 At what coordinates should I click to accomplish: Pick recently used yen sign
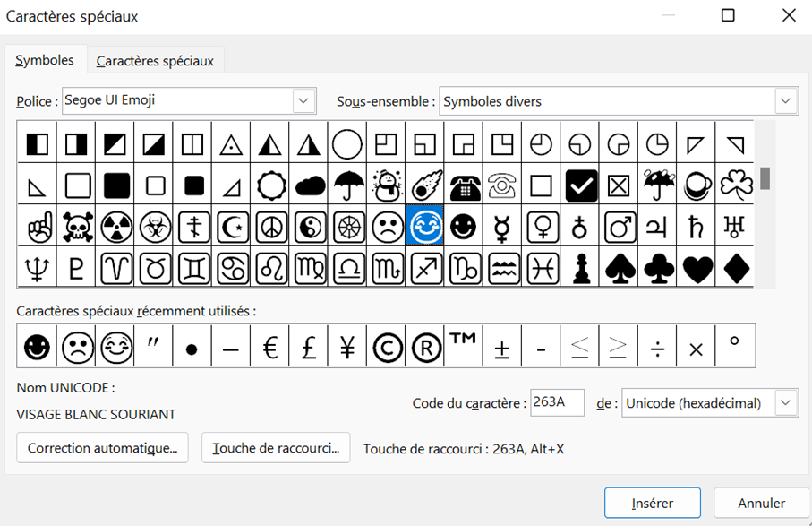347,346
